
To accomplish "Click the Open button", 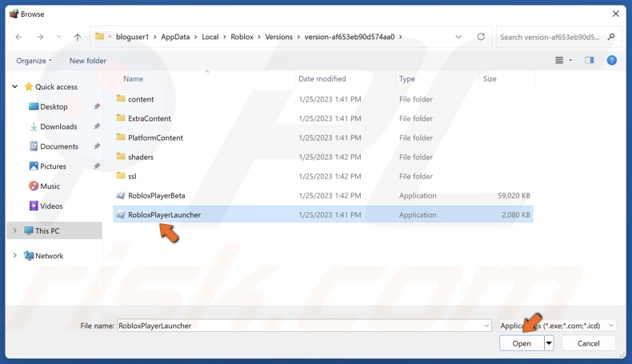I will (x=522, y=343).
